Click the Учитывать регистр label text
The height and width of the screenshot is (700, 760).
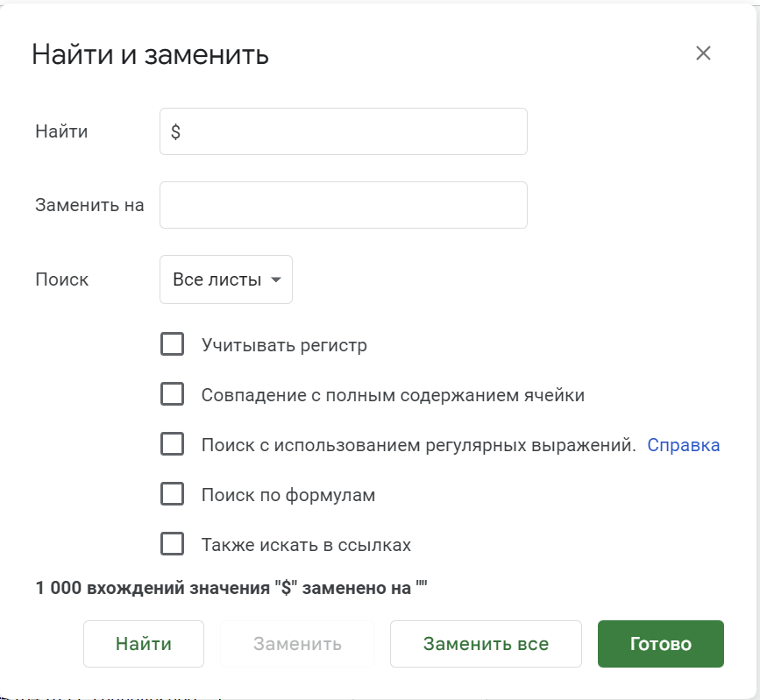284,345
